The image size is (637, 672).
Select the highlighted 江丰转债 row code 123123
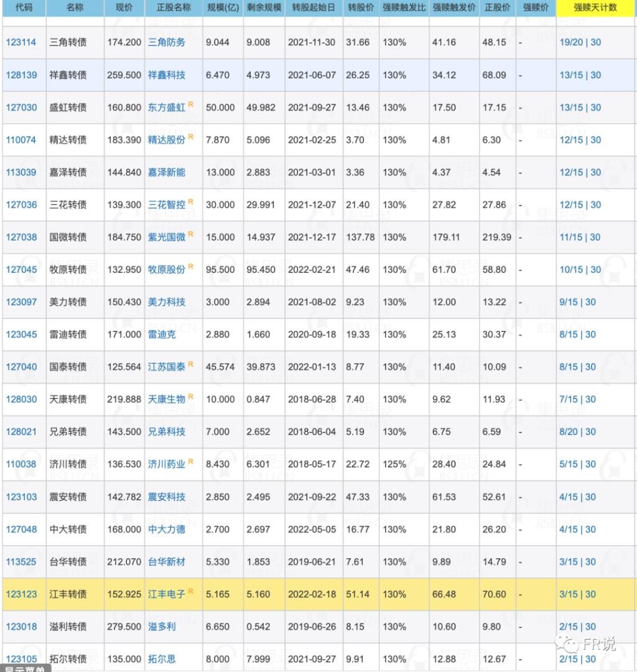point(21,594)
